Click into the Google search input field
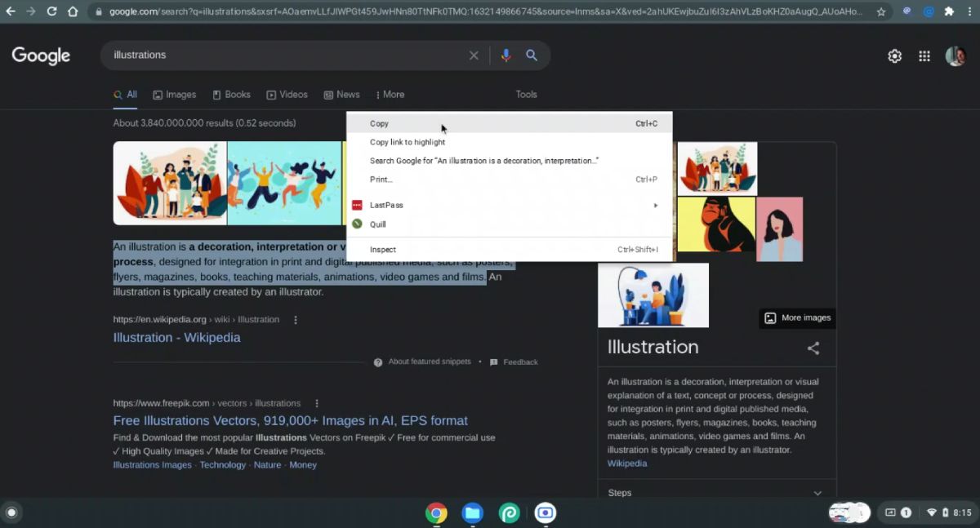Image resolution: width=980 pixels, height=528 pixels. [286, 55]
